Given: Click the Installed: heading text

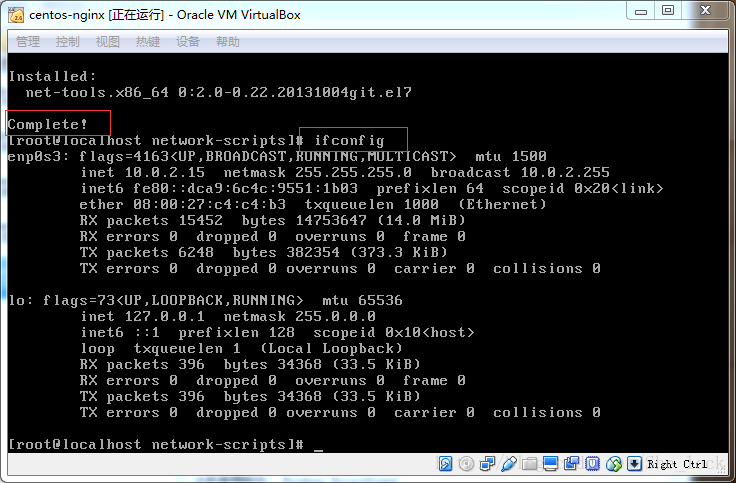Looking at the screenshot, I should (53, 76).
